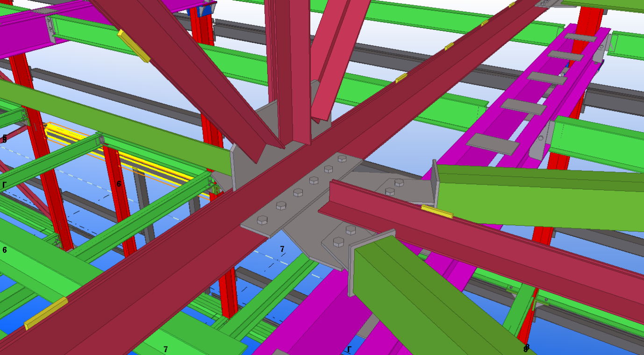
Task: Click grid label 6 on the red column
Action: pyautogui.click(x=119, y=184)
